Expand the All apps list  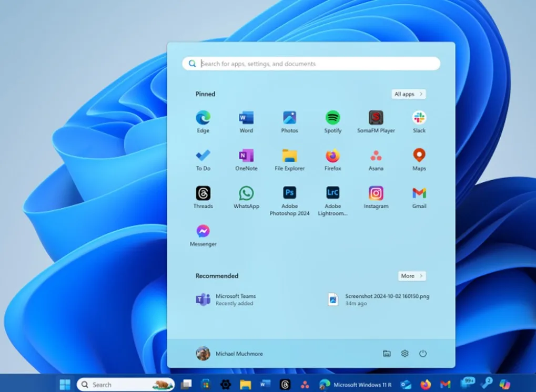(x=409, y=94)
